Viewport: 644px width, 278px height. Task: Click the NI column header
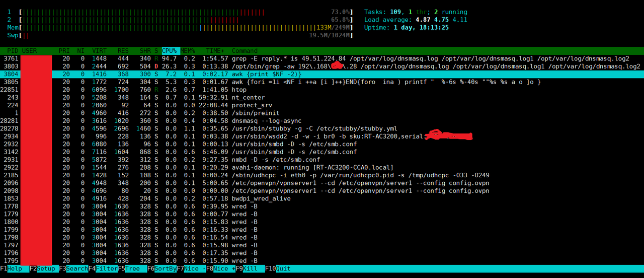point(80,51)
